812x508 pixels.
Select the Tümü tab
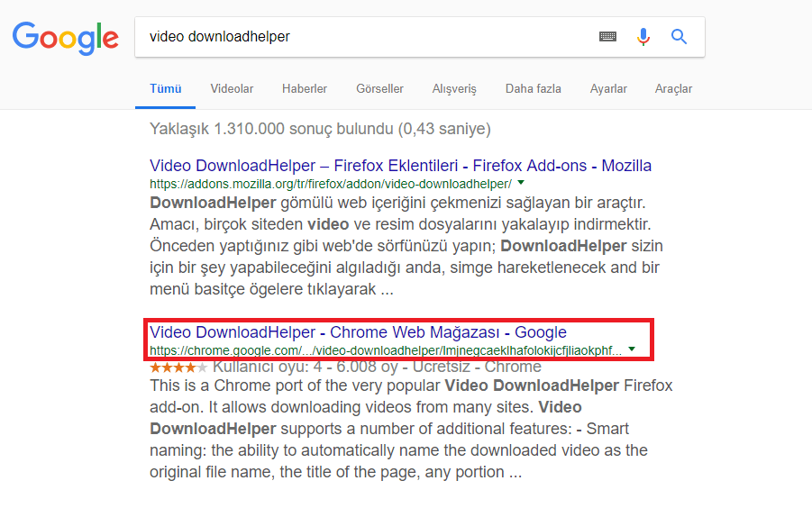(166, 88)
